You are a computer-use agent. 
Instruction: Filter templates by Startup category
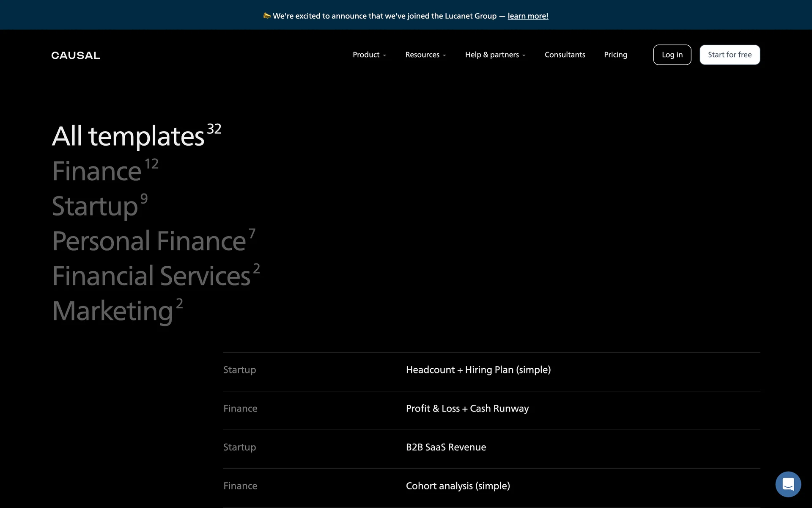click(x=95, y=207)
